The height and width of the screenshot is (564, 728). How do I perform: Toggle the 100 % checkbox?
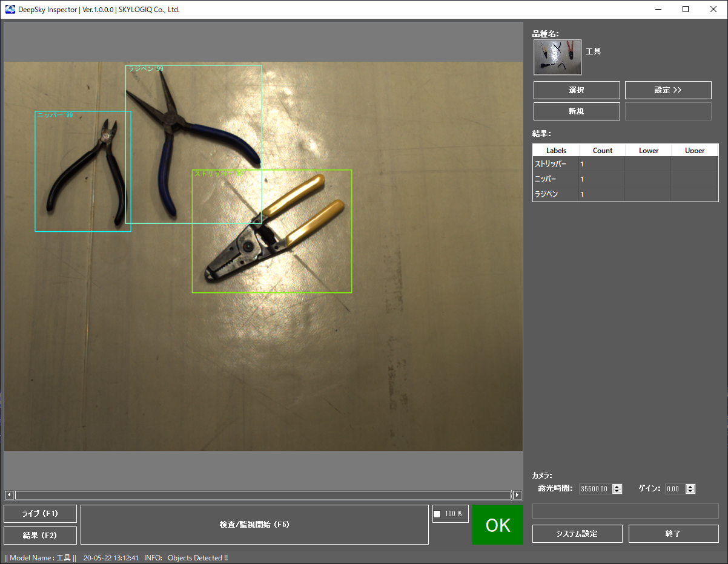coord(437,514)
